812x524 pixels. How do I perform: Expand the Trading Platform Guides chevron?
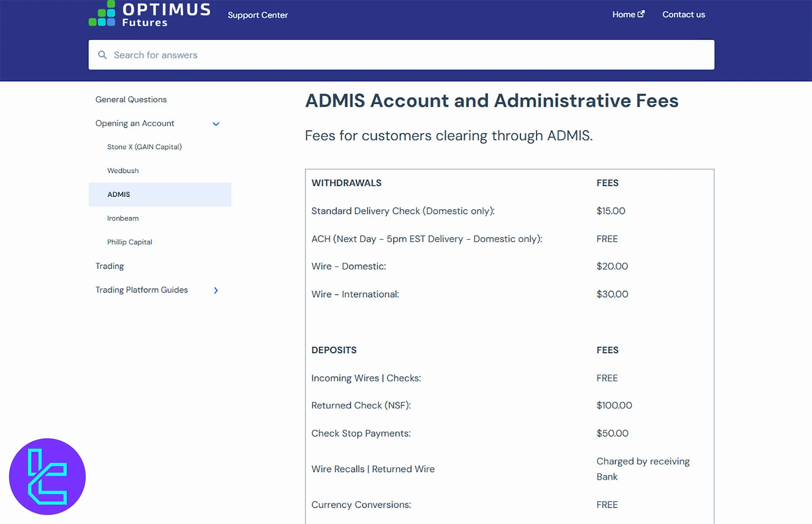[x=216, y=290]
